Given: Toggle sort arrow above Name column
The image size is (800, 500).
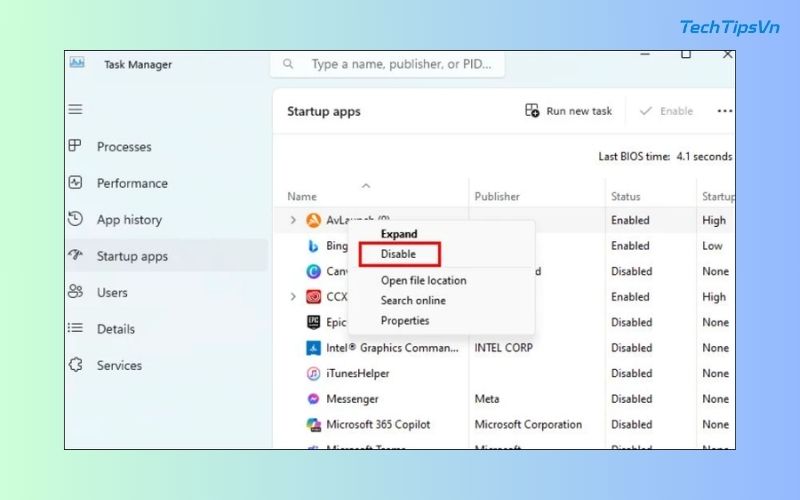Looking at the screenshot, I should (x=366, y=186).
